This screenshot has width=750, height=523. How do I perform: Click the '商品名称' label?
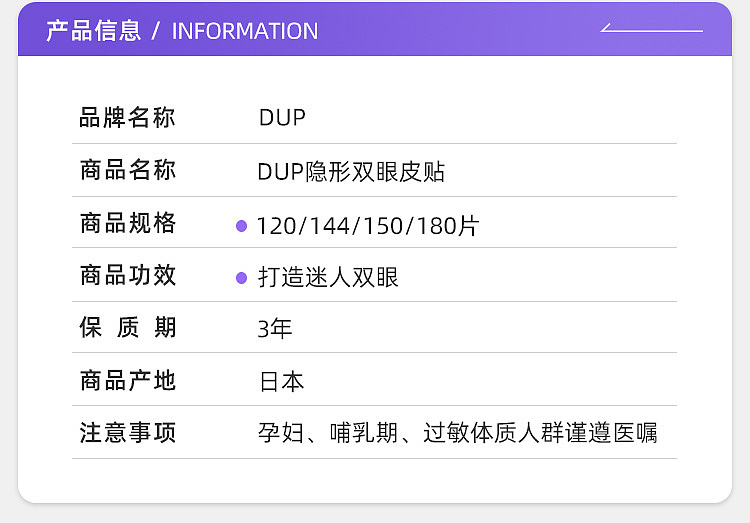pos(127,170)
